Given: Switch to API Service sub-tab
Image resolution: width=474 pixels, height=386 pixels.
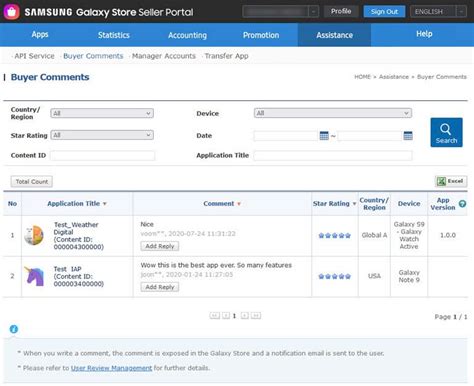Looking at the screenshot, I should pyautogui.click(x=34, y=56).
